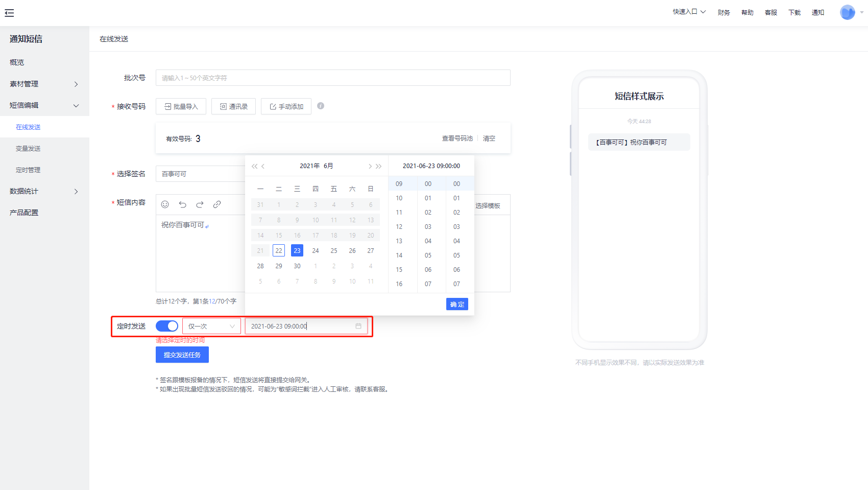This screenshot has width=868, height=490.
Task: Open 下载 in top navigation
Action: 794,13
